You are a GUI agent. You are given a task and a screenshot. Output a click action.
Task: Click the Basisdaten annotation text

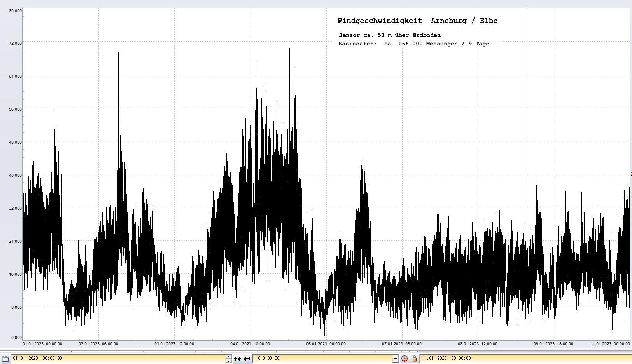pos(413,44)
